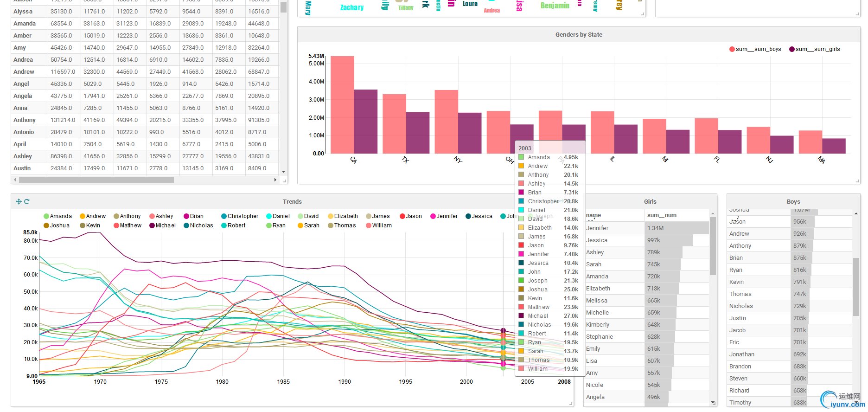
Task: Click the resize handle of Trends panel
Action: [571, 404]
